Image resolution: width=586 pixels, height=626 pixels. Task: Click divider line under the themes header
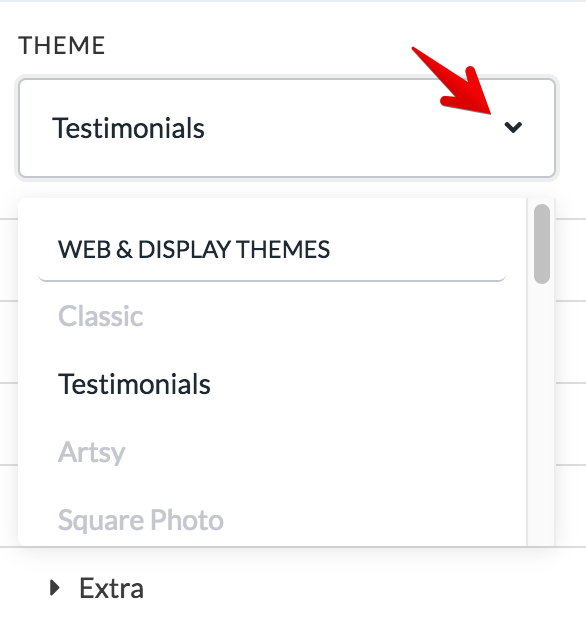click(272, 280)
